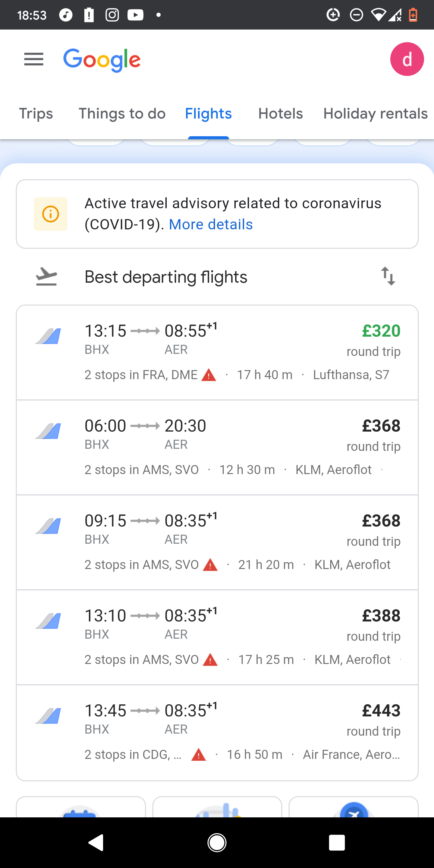The width and height of the screenshot is (434, 868).
Task: Tap the recent apps square button
Action: 337,843
